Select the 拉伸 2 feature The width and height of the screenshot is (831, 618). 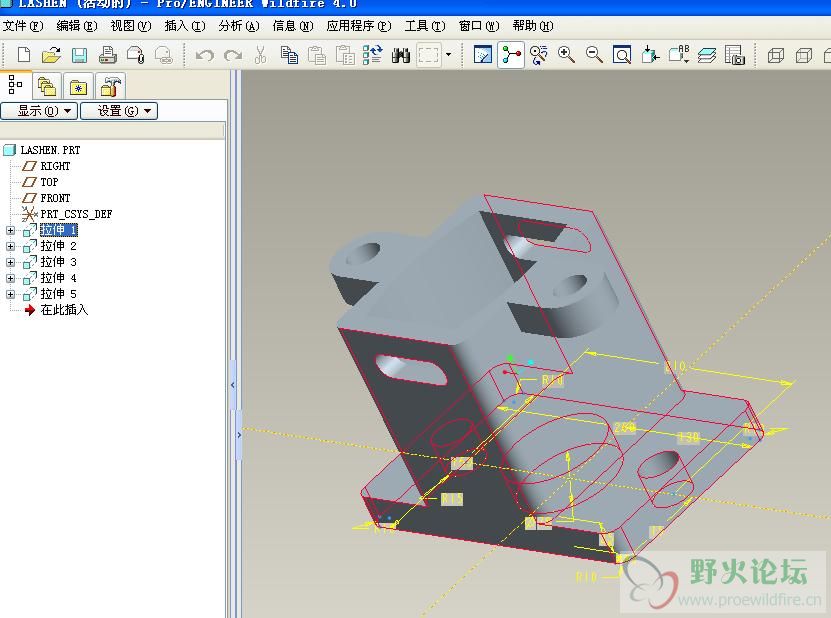tap(58, 246)
